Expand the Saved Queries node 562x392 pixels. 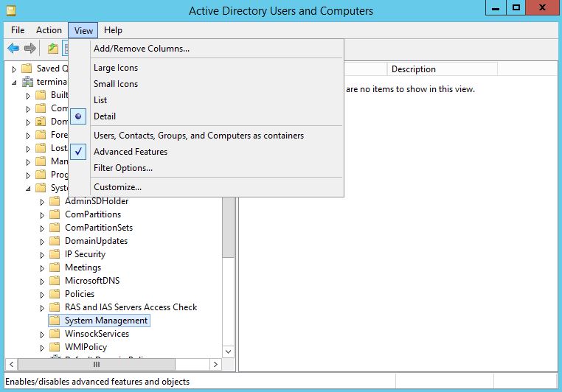pos(14,69)
